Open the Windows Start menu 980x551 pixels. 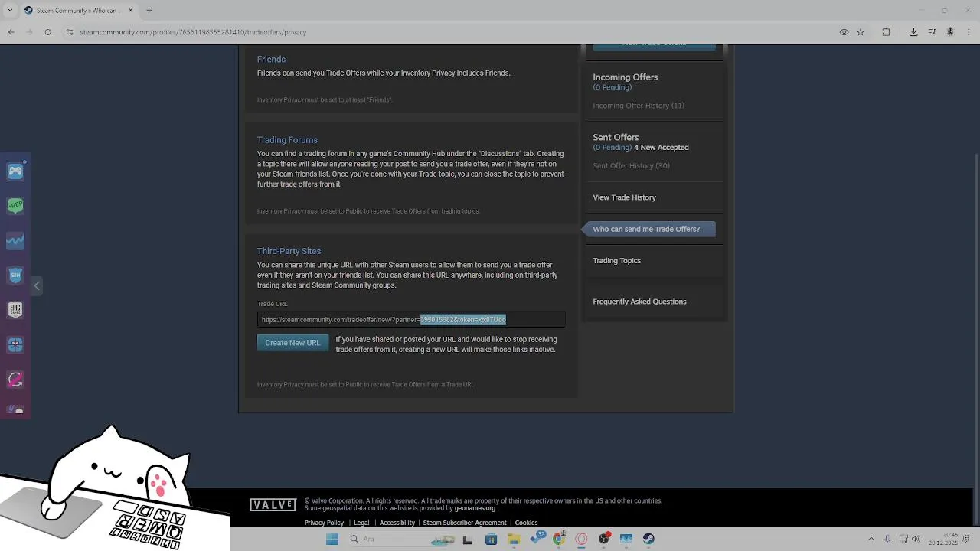coord(332,539)
